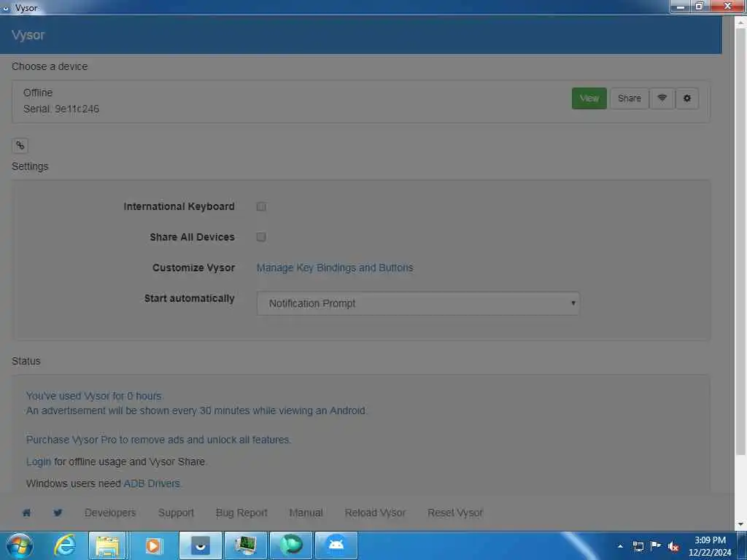Open File Explorer from taskbar

[108, 545]
